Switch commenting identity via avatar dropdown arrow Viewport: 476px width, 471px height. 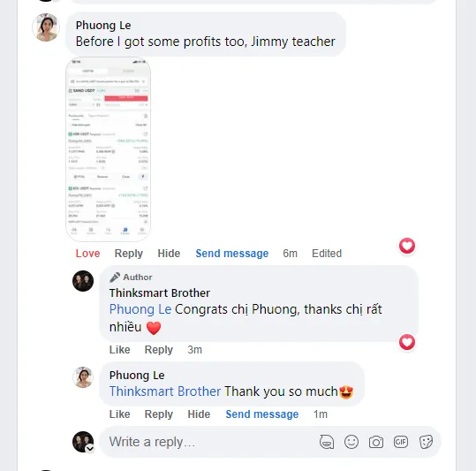[90, 449]
